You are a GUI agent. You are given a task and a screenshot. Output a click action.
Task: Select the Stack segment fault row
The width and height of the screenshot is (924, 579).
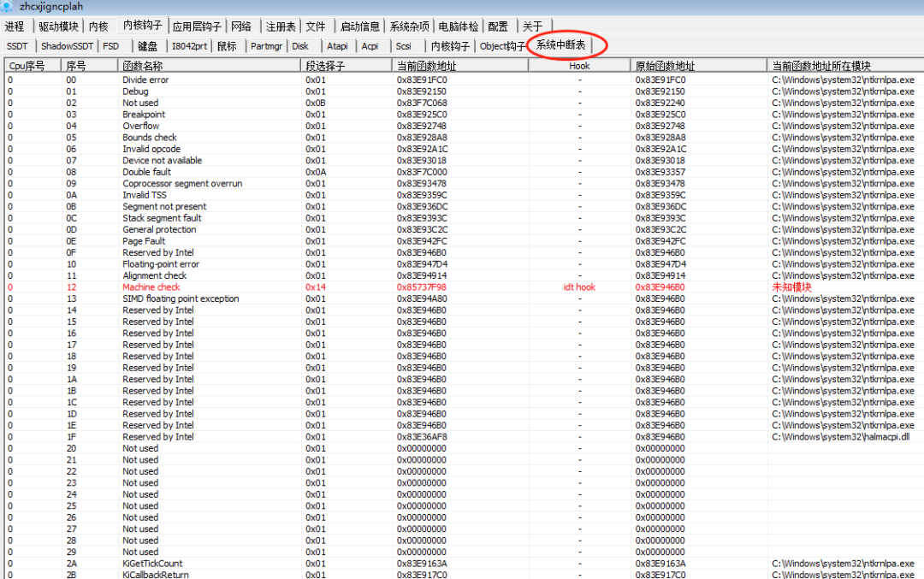click(465, 218)
